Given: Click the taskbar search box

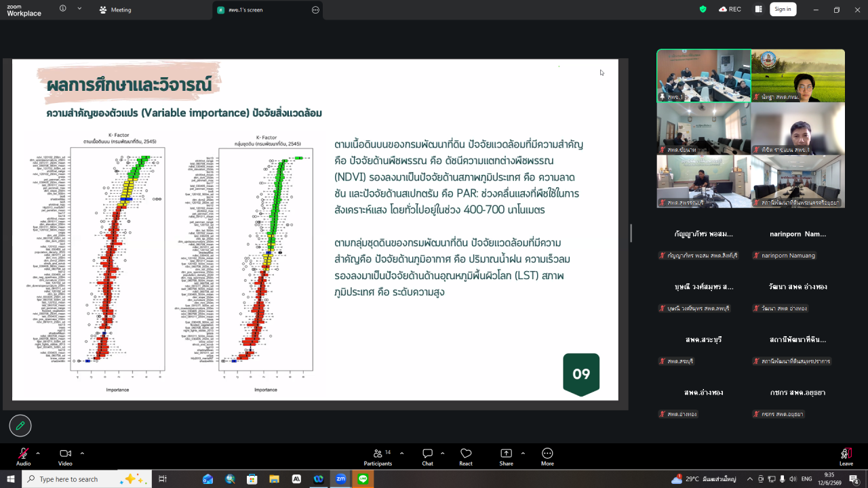Looking at the screenshot, I should (87, 479).
